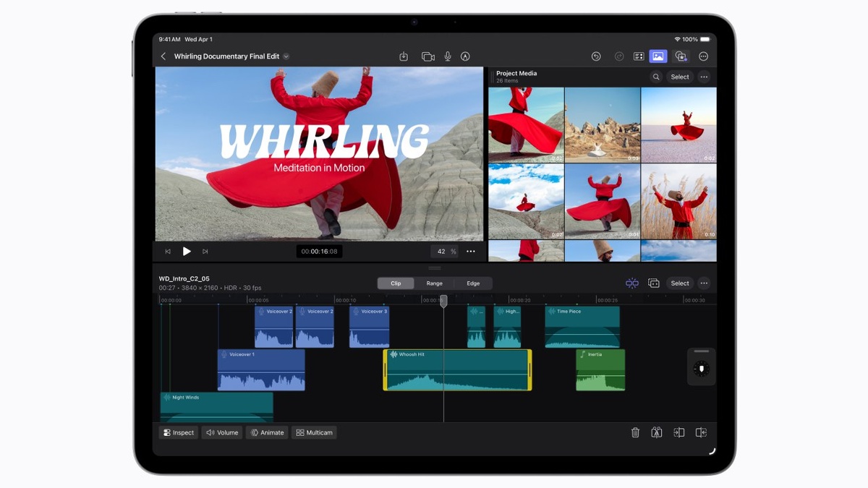Viewport: 868px width, 488px height.
Task: Switch to the Clip selection mode
Action: pos(396,283)
